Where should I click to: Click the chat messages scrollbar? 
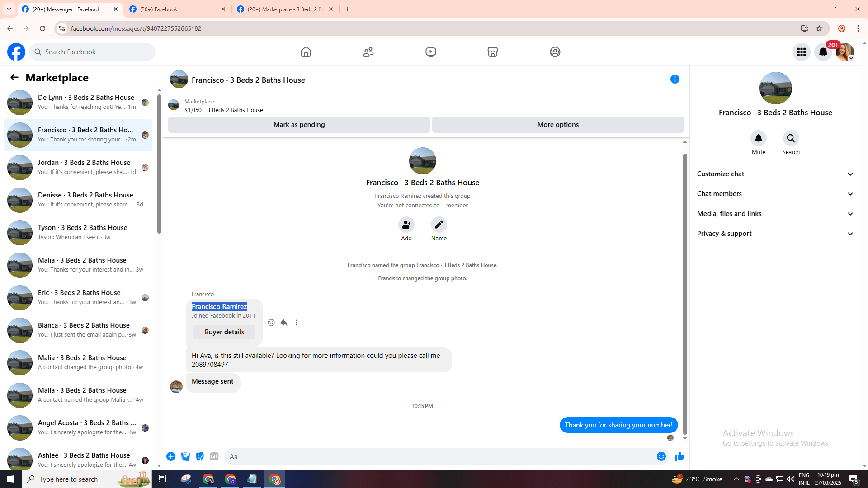click(685, 294)
